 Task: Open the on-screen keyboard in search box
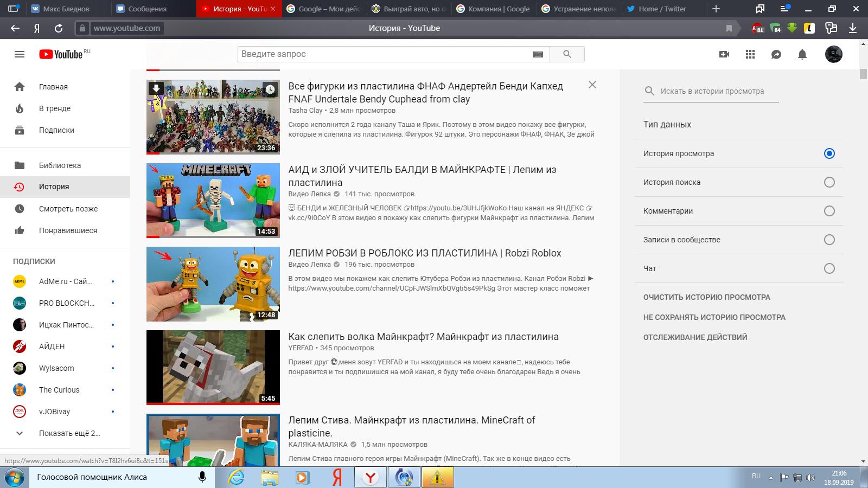538,54
